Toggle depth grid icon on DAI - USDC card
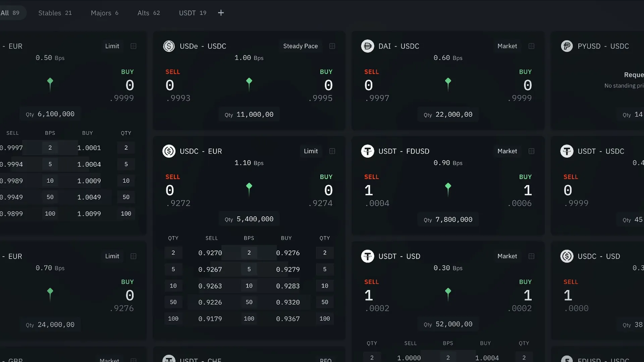The width and height of the screenshot is (644, 362). pos(531,46)
